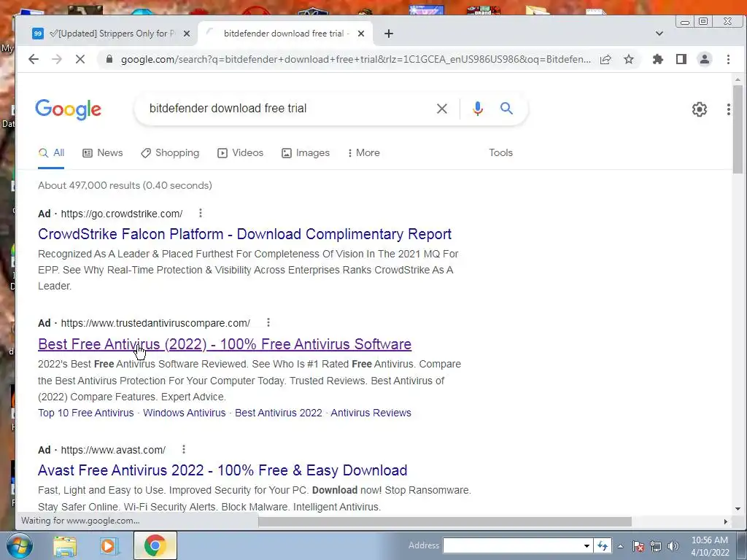Click scroll right arrow at bottom
Viewport: 747px width, 560px height.
[x=726, y=522]
